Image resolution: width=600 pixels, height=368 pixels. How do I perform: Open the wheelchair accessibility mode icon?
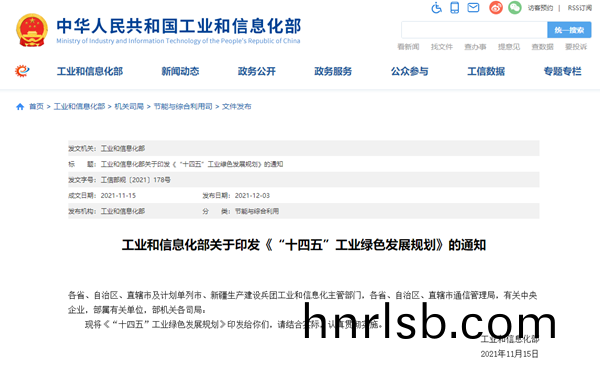(436, 8)
